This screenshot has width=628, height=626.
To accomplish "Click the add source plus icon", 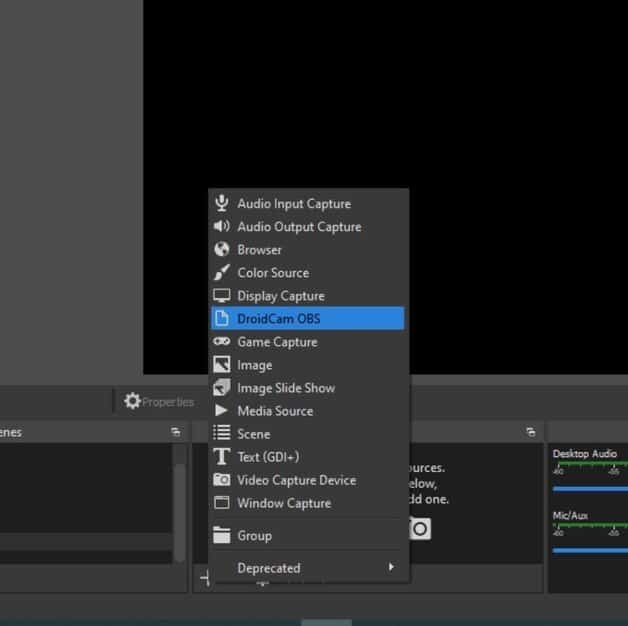I will point(205,578).
